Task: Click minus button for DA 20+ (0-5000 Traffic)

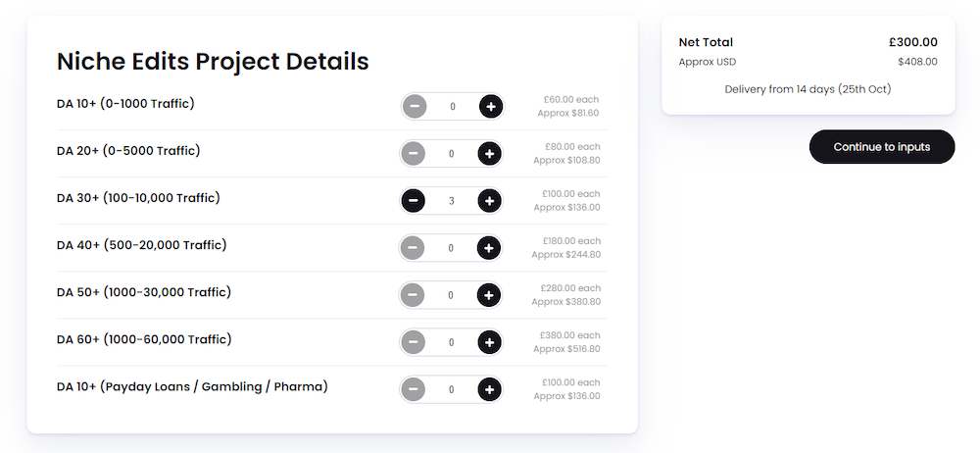Action: coord(413,153)
